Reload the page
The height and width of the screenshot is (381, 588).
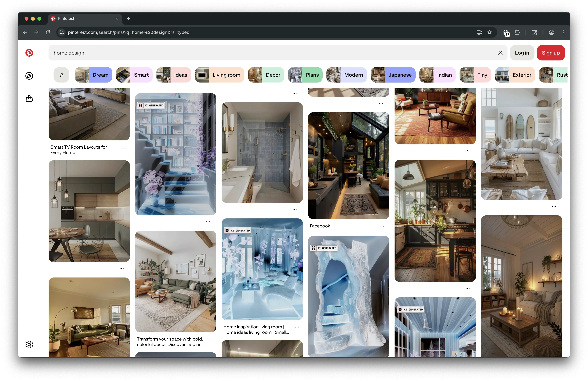click(x=48, y=32)
